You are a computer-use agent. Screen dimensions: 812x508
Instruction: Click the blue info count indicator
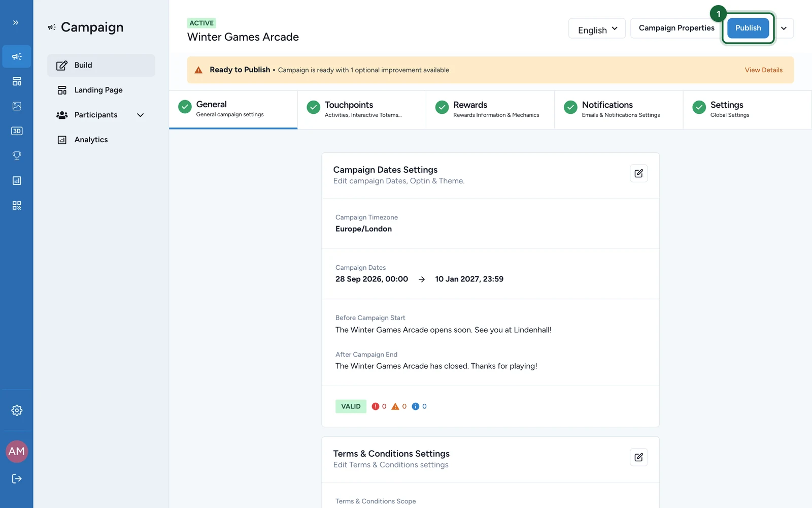(419, 406)
